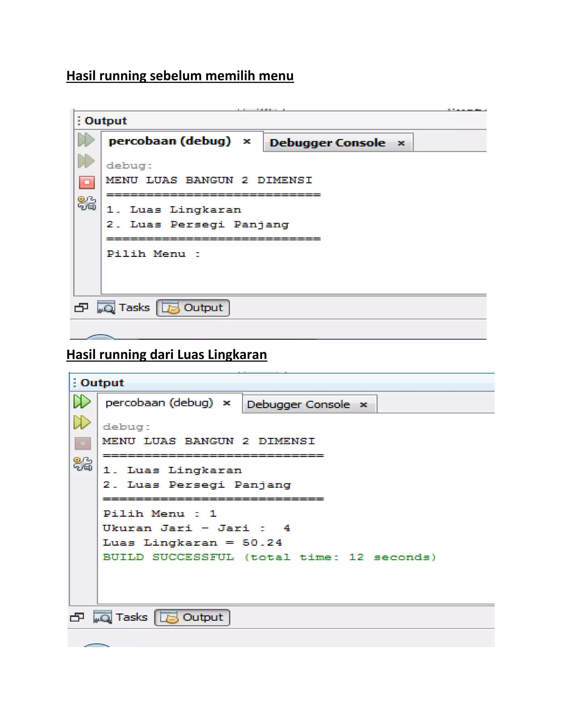Click Output button icon in second bottom bar
563x728 pixels.
[x=169, y=617]
